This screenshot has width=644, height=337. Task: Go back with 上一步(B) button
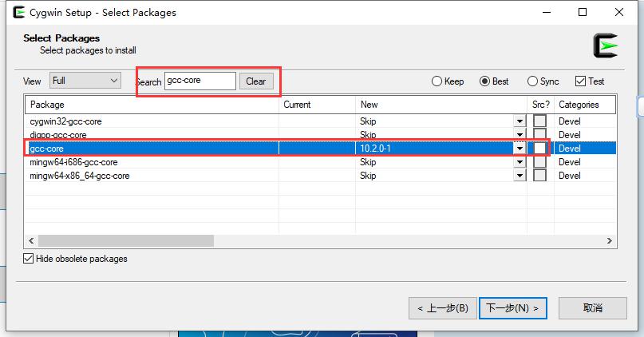[443, 308]
